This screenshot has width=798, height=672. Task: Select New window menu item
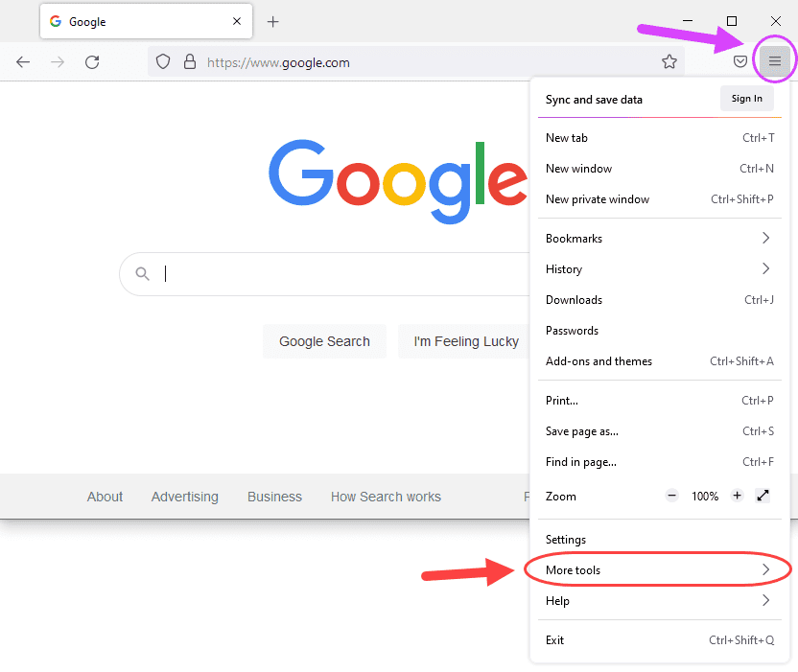click(x=659, y=169)
